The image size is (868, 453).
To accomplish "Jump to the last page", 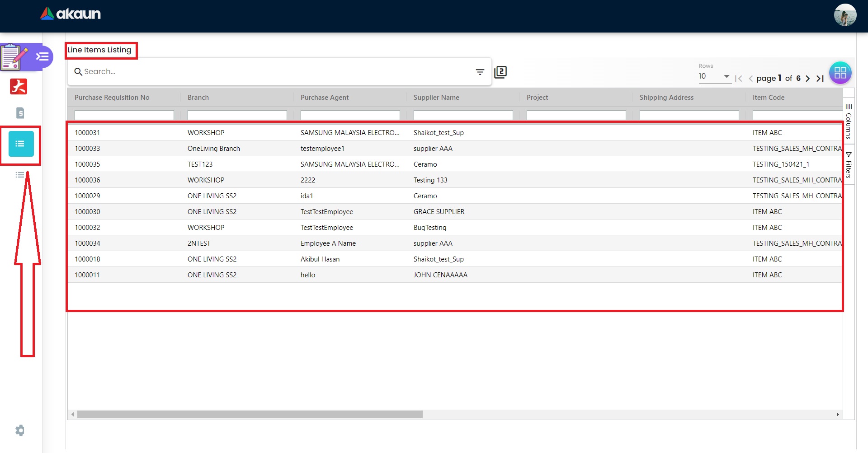I will click(x=820, y=79).
